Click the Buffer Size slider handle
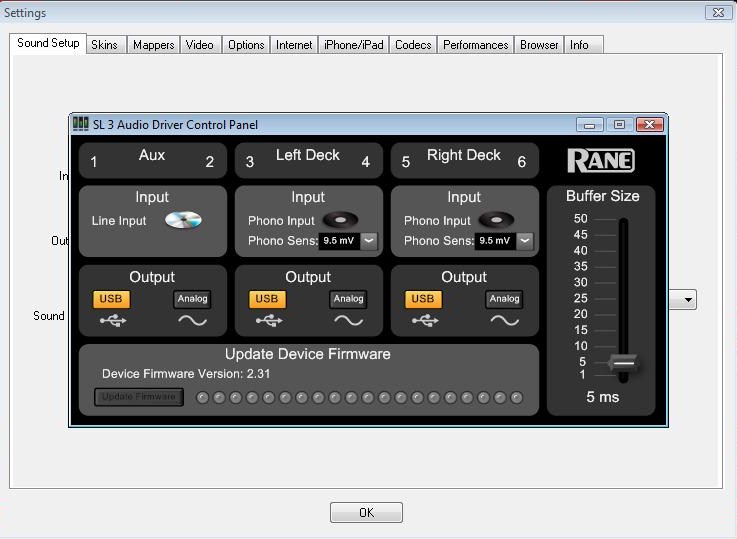This screenshot has width=737, height=539. [623, 363]
